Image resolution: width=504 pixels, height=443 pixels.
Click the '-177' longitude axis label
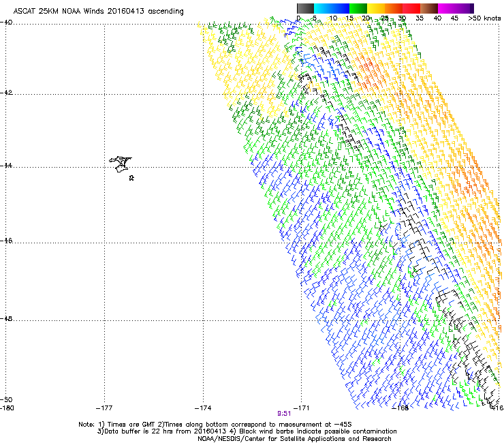[104, 408]
